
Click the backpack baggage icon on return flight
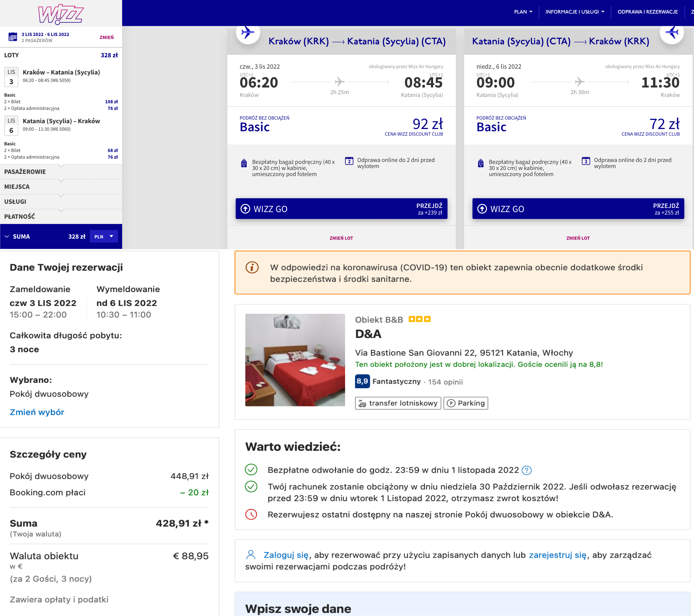pos(480,163)
